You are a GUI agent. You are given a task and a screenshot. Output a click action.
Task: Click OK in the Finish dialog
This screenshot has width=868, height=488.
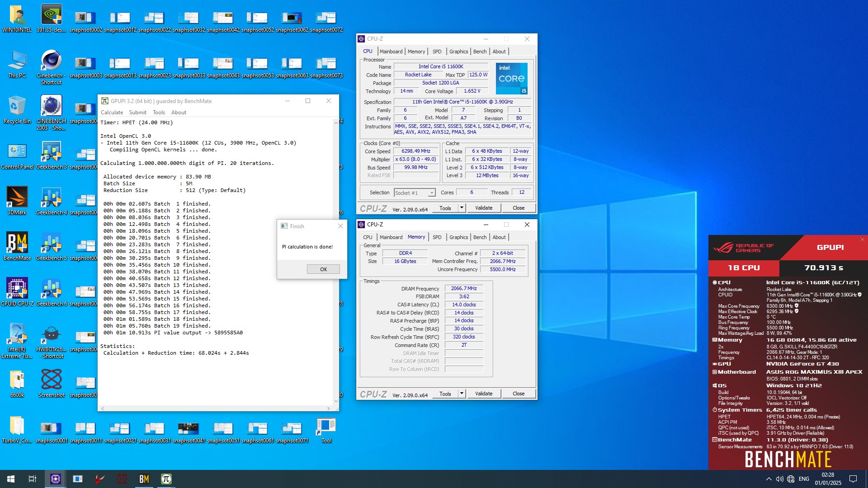coord(323,269)
